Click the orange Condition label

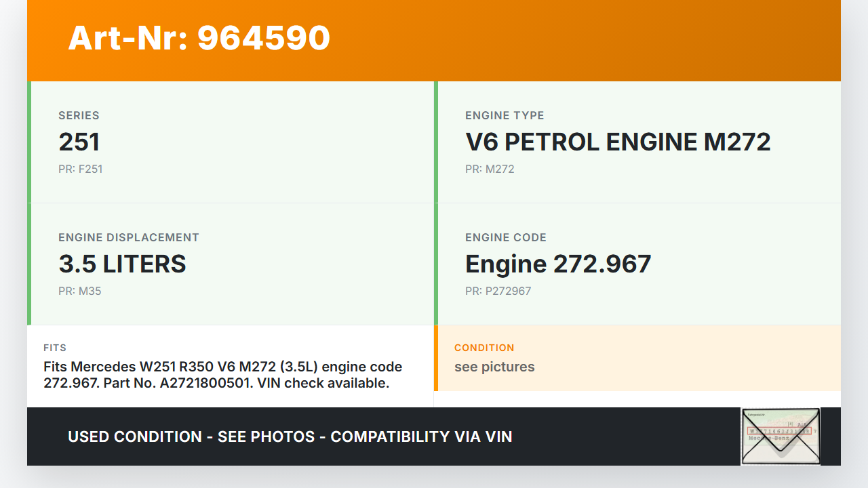[x=484, y=348]
